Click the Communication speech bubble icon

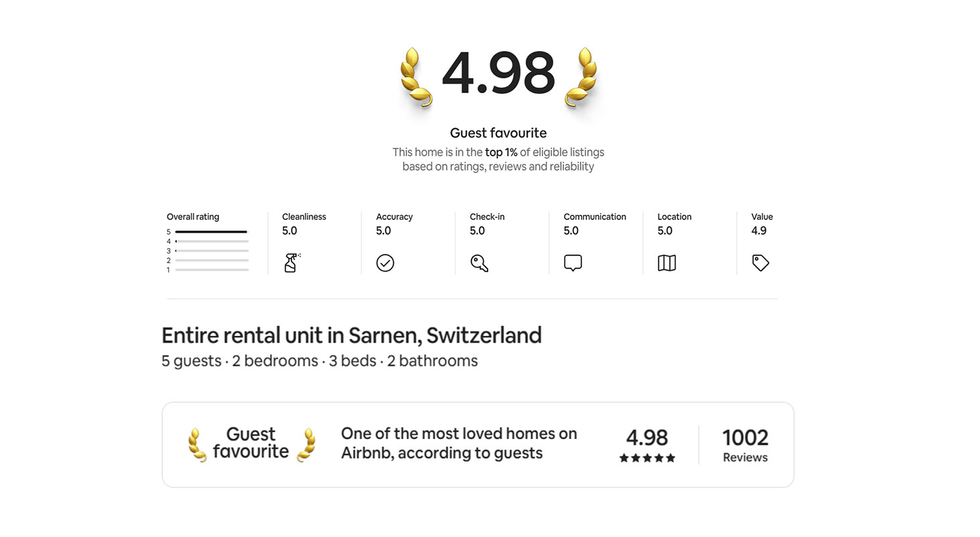573,263
